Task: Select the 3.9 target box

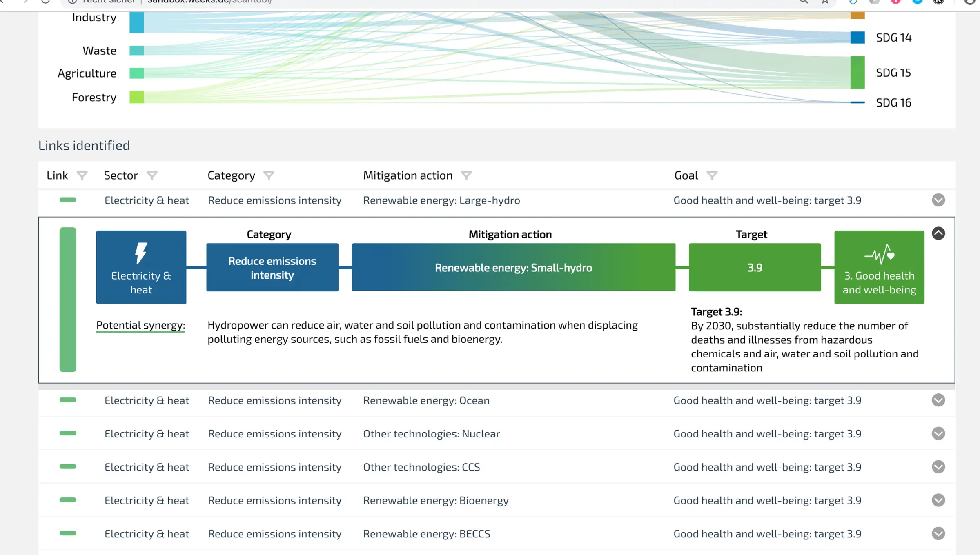Action: (755, 267)
